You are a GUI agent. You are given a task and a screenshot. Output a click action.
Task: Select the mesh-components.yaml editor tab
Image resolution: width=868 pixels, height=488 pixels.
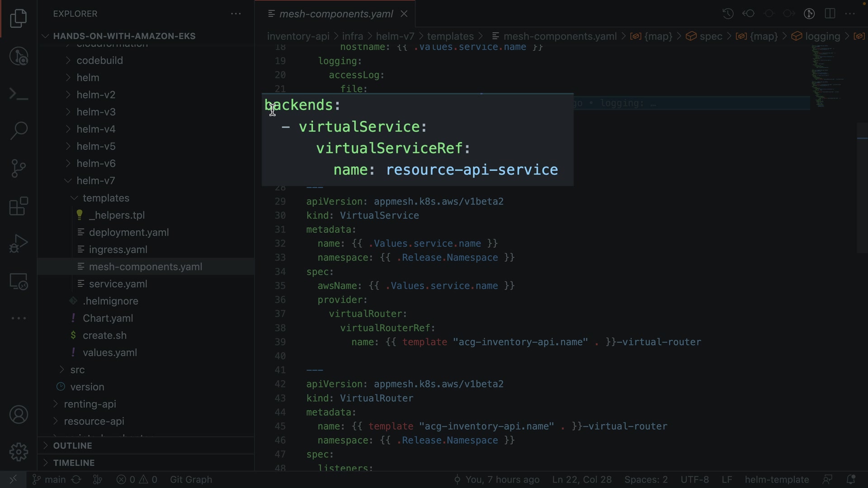tap(335, 14)
